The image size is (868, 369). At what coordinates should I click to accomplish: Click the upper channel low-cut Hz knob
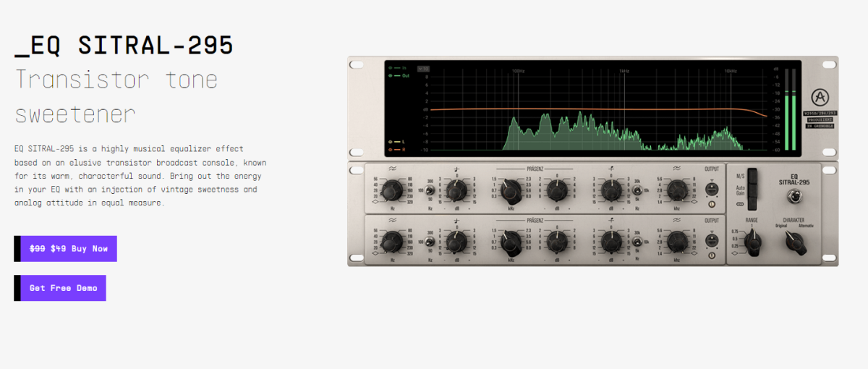point(391,191)
